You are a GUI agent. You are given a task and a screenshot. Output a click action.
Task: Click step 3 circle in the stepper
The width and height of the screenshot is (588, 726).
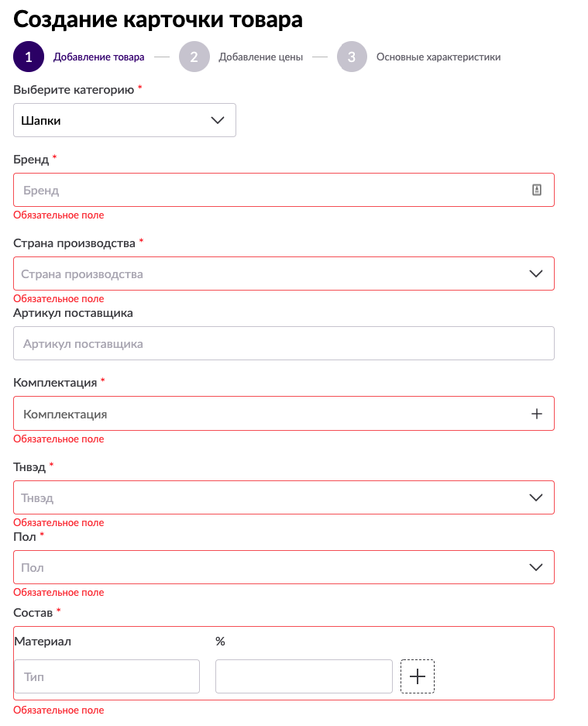(x=352, y=57)
